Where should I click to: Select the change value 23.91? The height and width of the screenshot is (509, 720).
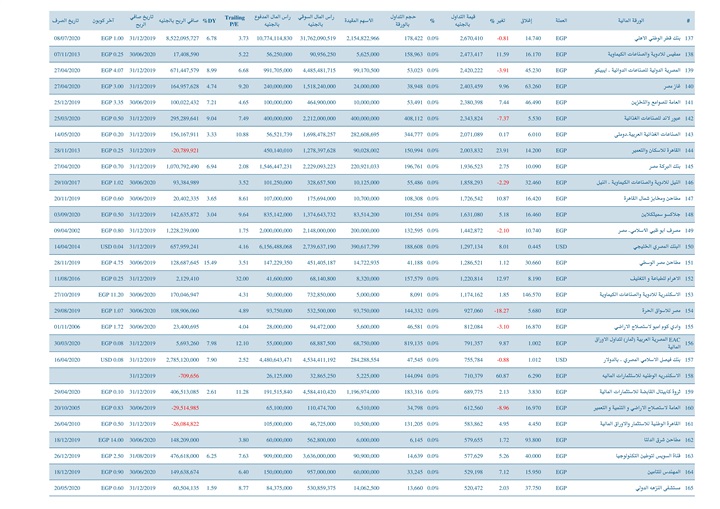[502, 151]
